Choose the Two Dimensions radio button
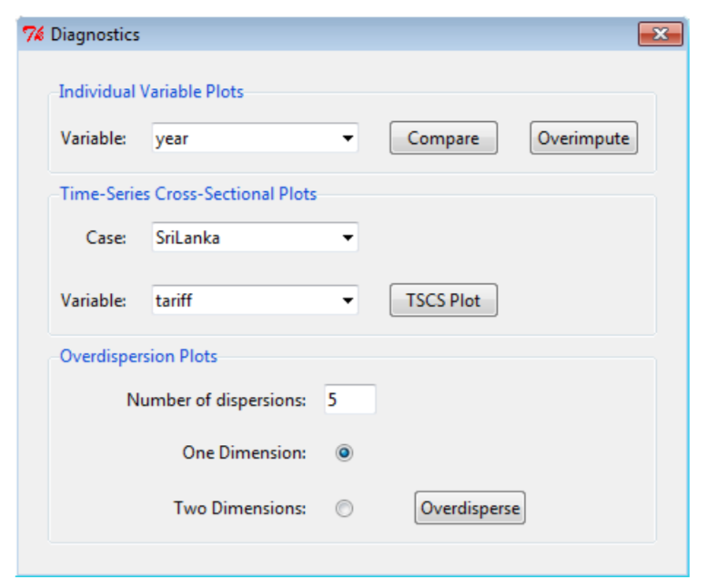Viewport: 717px width, 588px height. pos(344,509)
